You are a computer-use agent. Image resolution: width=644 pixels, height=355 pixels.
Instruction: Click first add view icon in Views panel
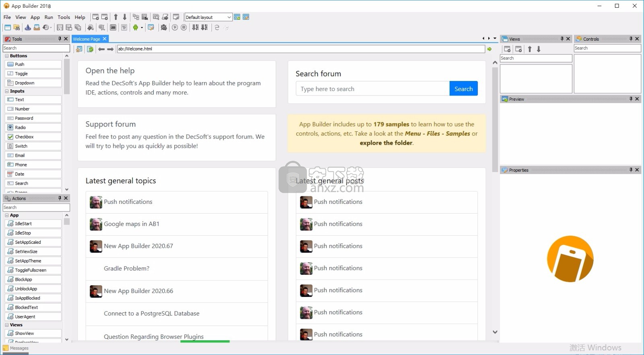[x=507, y=49]
